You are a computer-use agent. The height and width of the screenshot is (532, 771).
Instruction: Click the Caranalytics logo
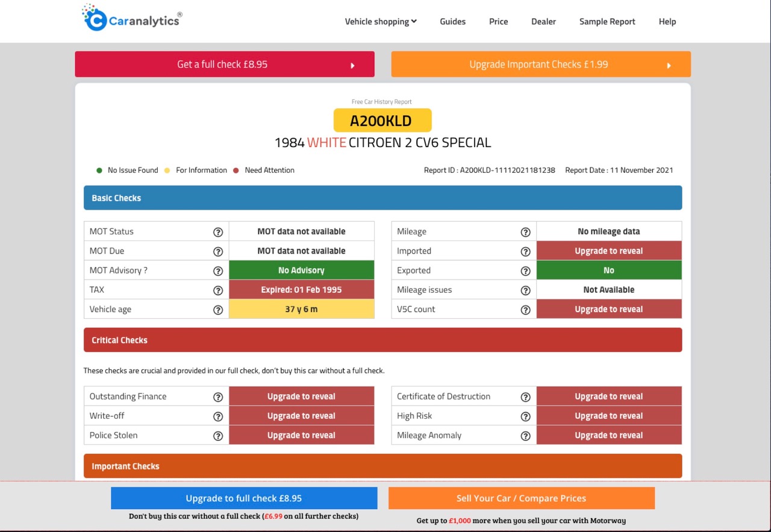point(131,17)
